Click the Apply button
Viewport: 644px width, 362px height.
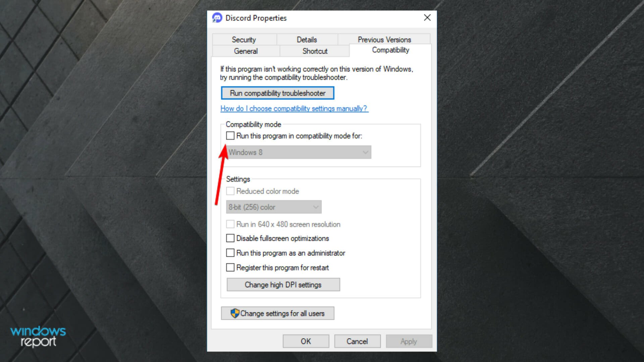point(409,341)
